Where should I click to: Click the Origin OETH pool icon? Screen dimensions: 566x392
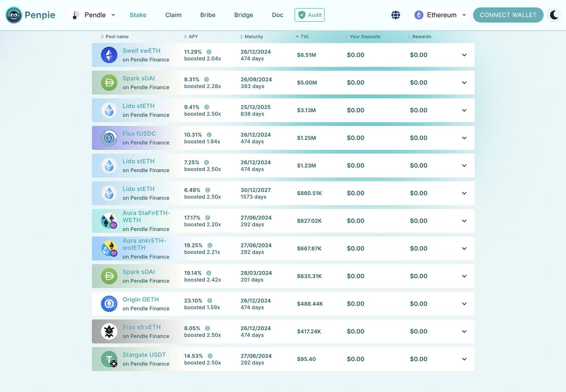[x=109, y=304]
